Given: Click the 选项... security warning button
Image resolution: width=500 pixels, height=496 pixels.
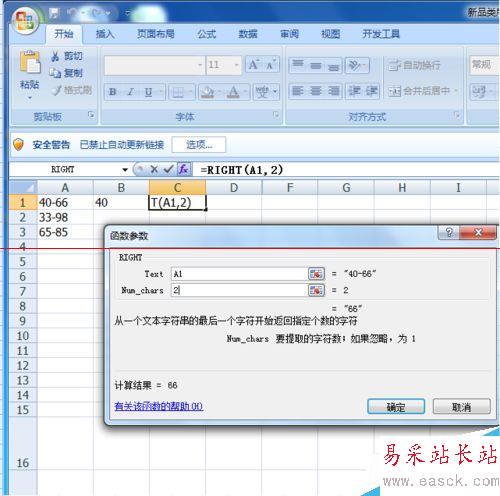Looking at the screenshot, I should pos(199,145).
